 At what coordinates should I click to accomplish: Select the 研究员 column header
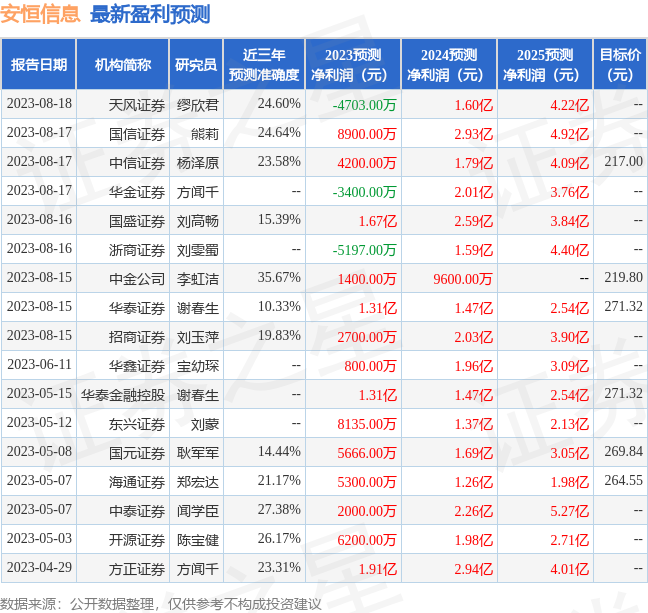pyautogui.click(x=196, y=64)
